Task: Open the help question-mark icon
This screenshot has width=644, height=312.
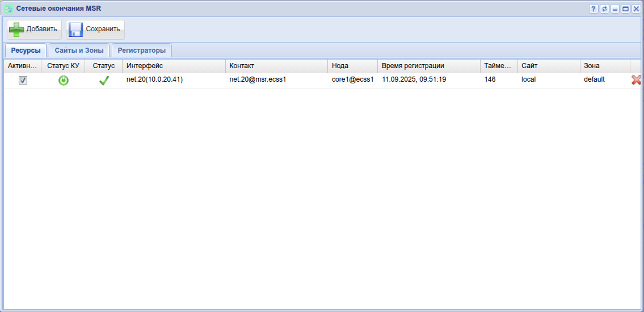Action: tap(594, 9)
